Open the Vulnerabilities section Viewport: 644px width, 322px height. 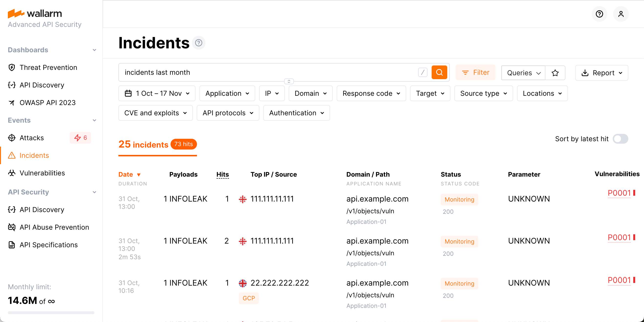point(43,173)
